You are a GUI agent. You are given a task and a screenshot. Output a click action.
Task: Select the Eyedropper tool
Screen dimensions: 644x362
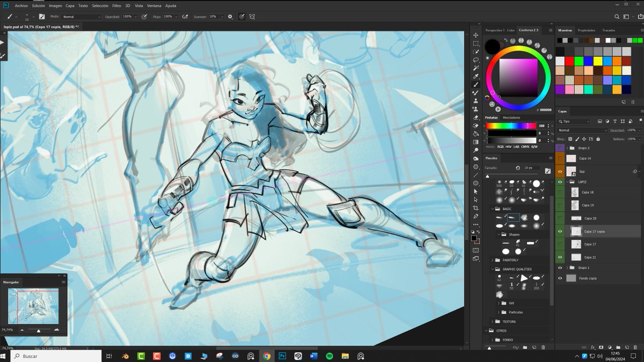pos(475,76)
